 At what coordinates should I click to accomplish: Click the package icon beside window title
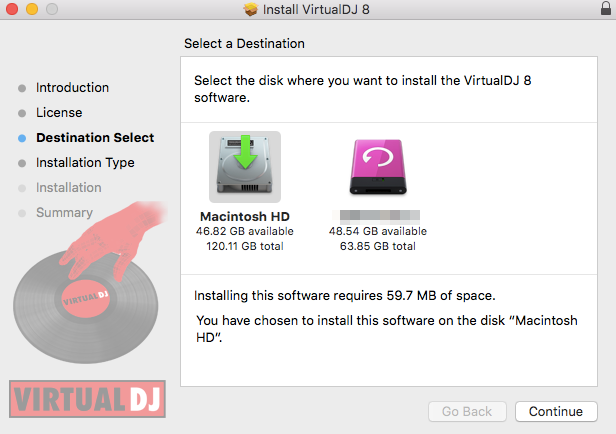coord(250,9)
